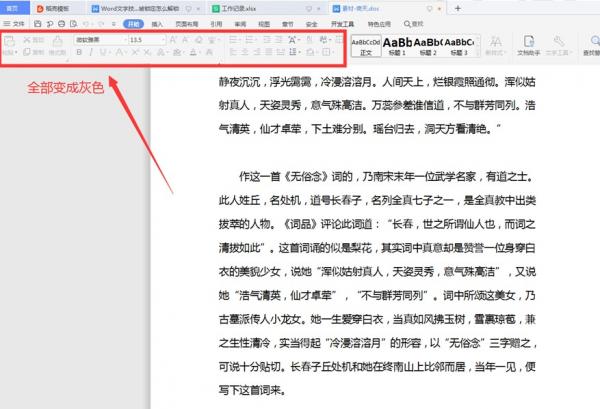Switch to the 页面布局 ribbon tab
Image resolution: width=600 pixels, height=409 pixels.
click(187, 24)
